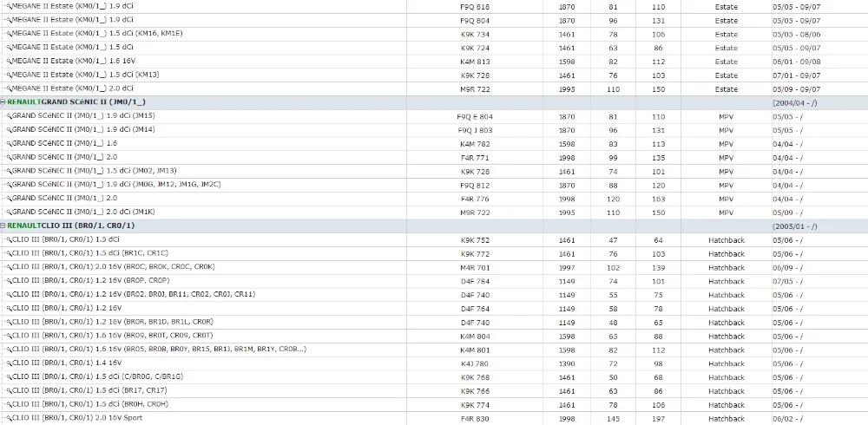Click date range 05/05 - 08/06
Screen dimensions: 868x425
coord(796,35)
